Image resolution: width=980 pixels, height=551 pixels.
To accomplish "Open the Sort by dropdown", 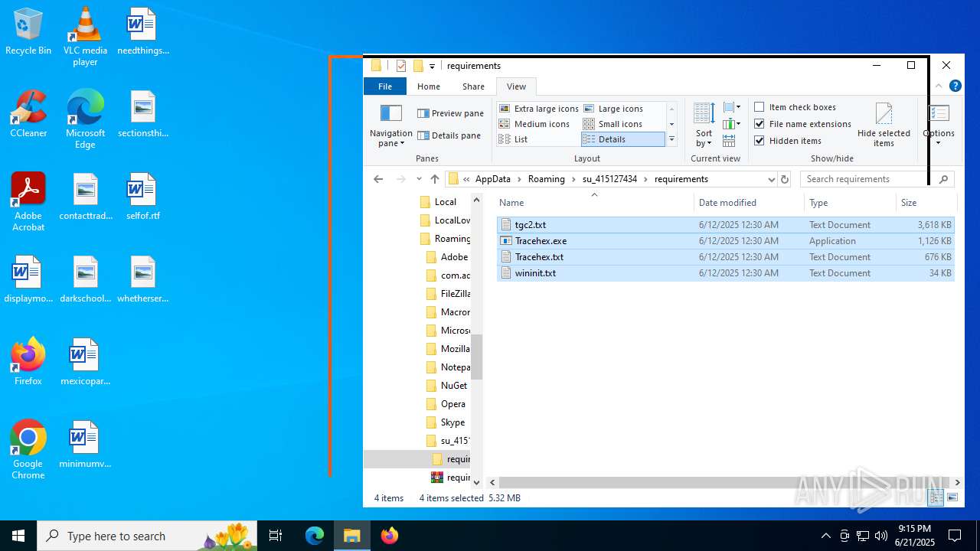I will click(x=704, y=126).
